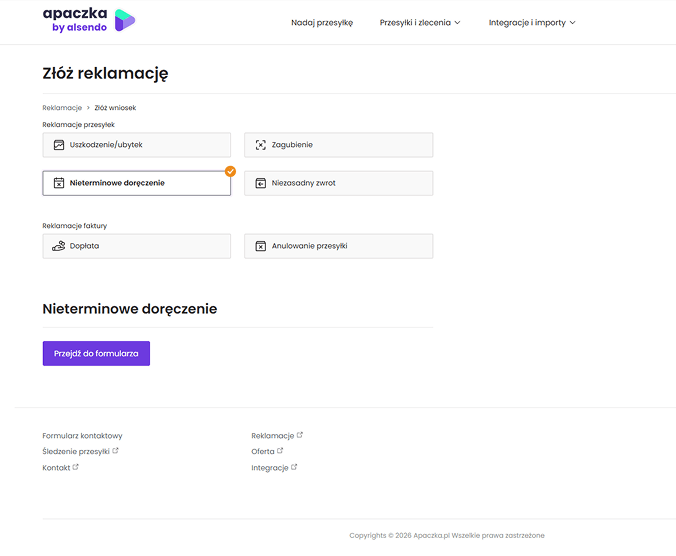
Task: Click Złóż wniosek breadcrumb text
Action: click(x=115, y=108)
